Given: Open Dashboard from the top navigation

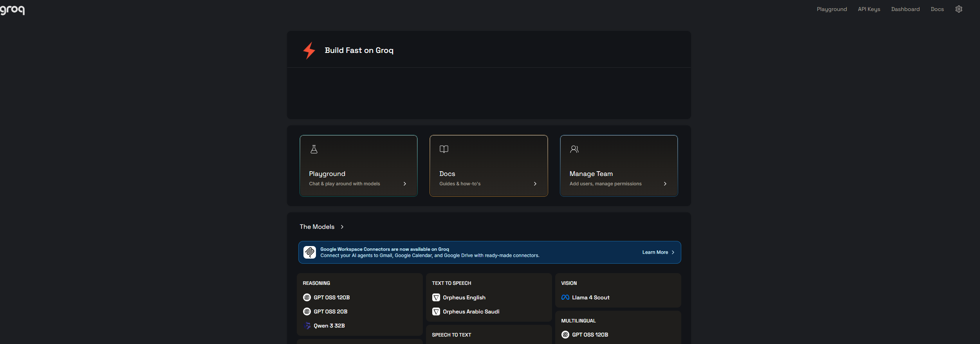Looking at the screenshot, I should click(x=905, y=9).
